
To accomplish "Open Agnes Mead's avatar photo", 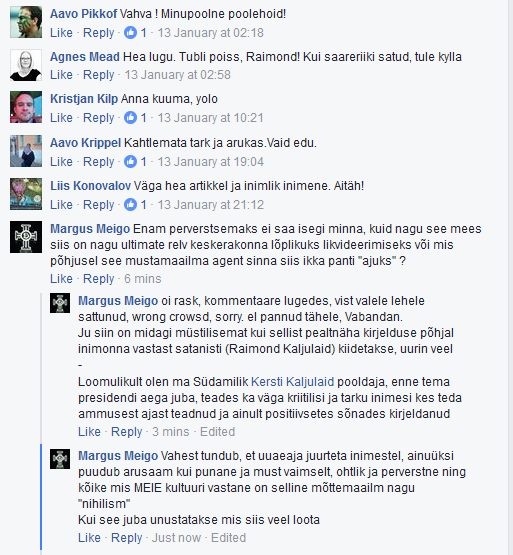I will click(26, 65).
